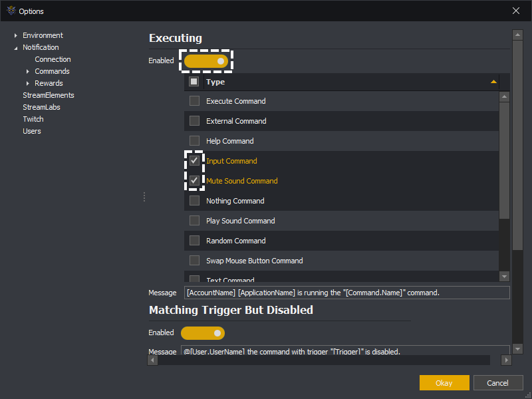Click the app logo icon in title bar
The height and width of the screenshot is (399, 532).
point(11,11)
